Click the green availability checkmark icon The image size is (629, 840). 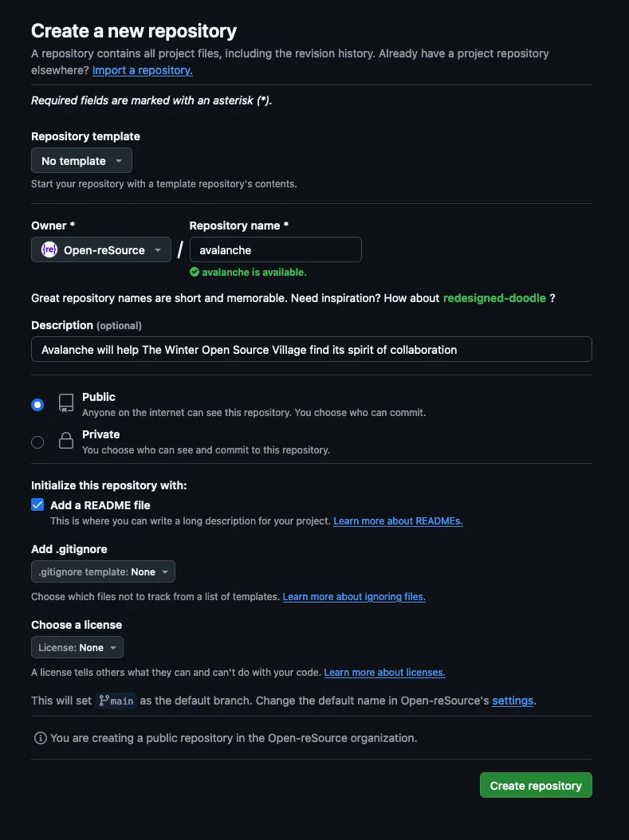195,272
